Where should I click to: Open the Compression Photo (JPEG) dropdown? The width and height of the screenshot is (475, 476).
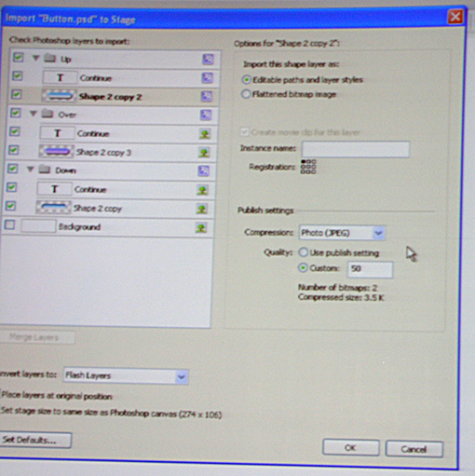click(342, 233)
